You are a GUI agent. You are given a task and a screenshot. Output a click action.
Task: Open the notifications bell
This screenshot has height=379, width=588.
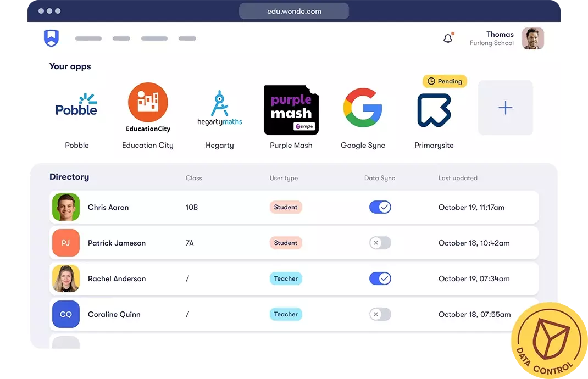pos(448,38)
